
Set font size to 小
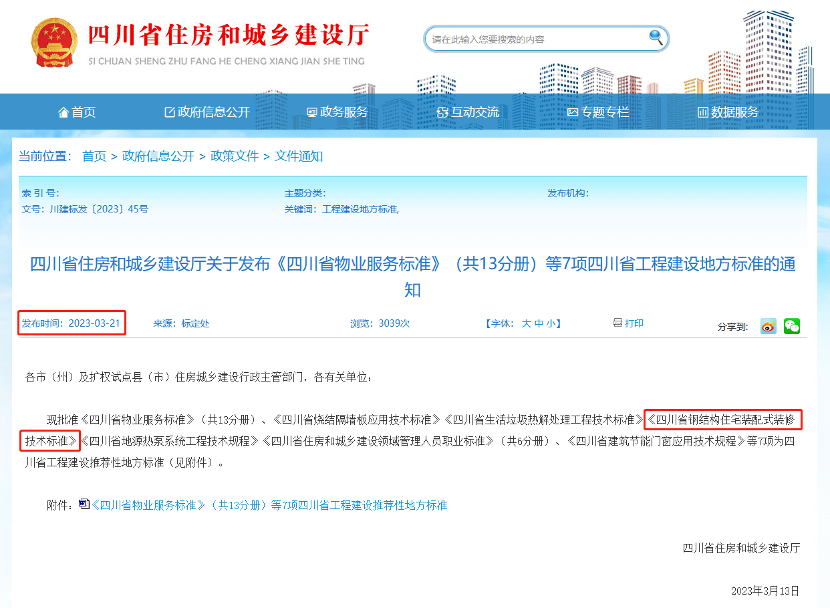point(551,324)
